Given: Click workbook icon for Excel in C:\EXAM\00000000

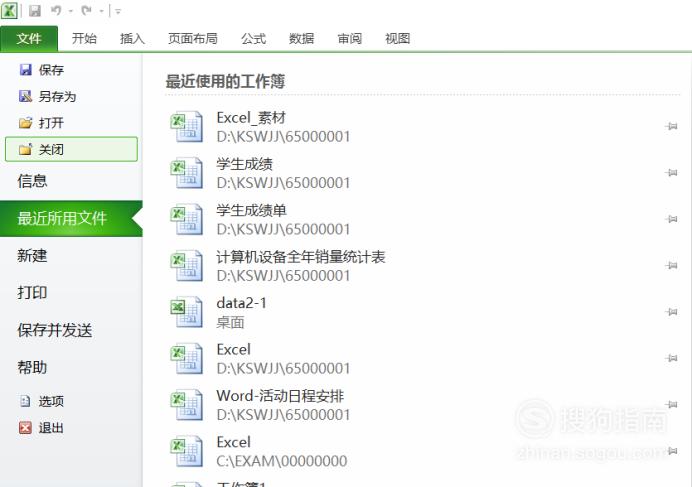Looking at the screenshot, I should (187, 451).
